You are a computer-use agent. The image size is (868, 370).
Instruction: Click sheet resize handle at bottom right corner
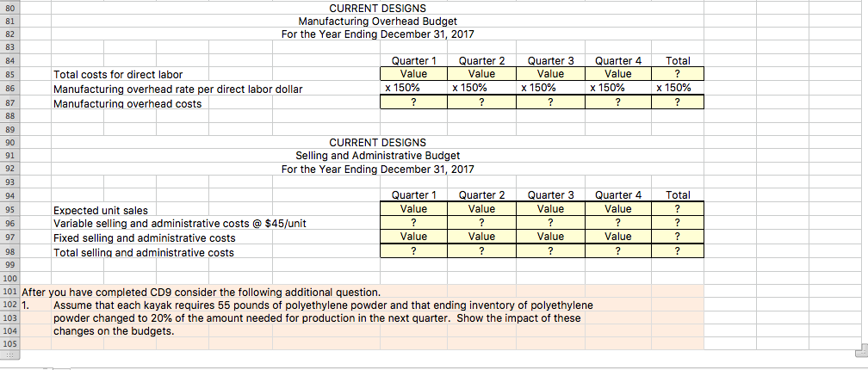[861, 351]
